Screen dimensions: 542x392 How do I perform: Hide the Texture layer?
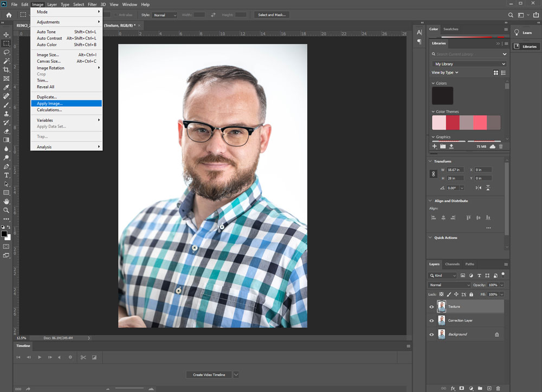pyautogui.click(x=432, y=307)
